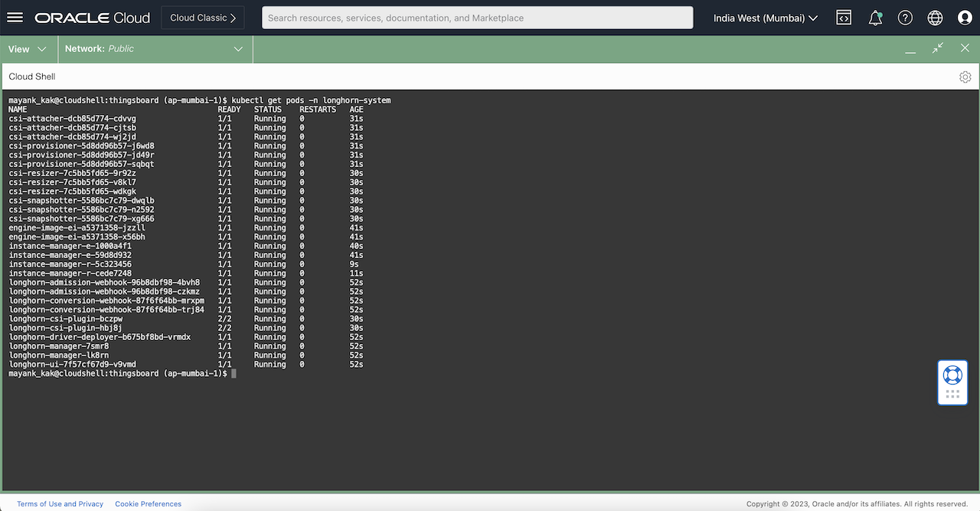Open the language globe icon
The width and height of the screenshot is (980, 511).
935,18
